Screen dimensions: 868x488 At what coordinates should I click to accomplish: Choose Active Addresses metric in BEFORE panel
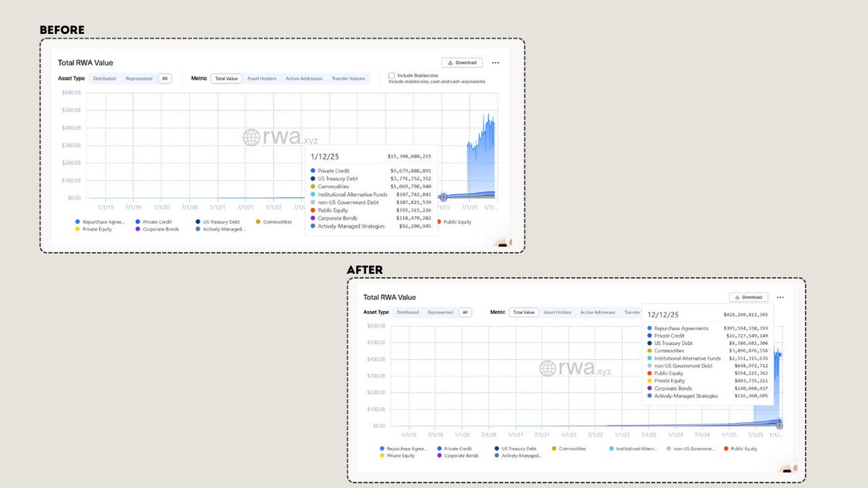303,78
